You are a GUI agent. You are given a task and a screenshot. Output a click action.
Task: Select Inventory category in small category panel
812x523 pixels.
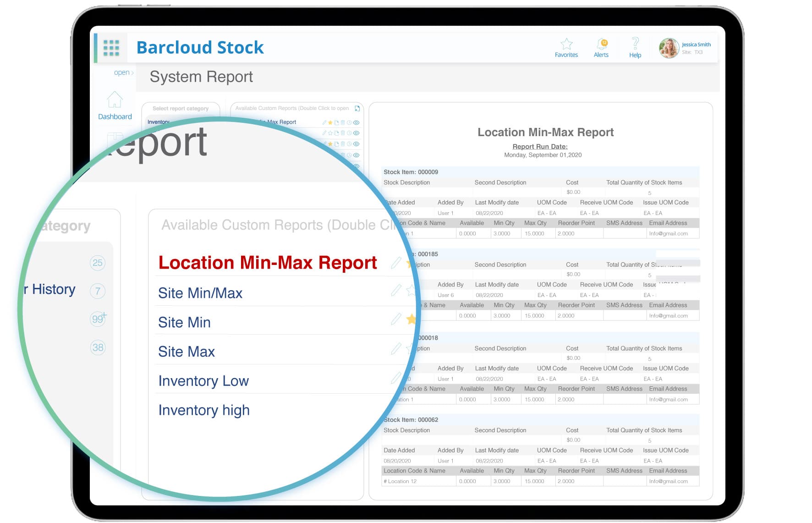pyautogui.click(x=158, y=122)
